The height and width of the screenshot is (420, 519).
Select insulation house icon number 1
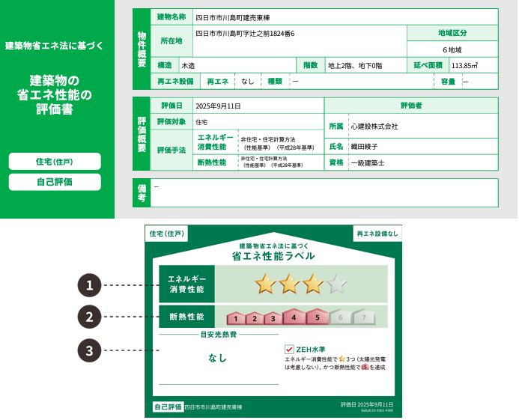[236, 318]
